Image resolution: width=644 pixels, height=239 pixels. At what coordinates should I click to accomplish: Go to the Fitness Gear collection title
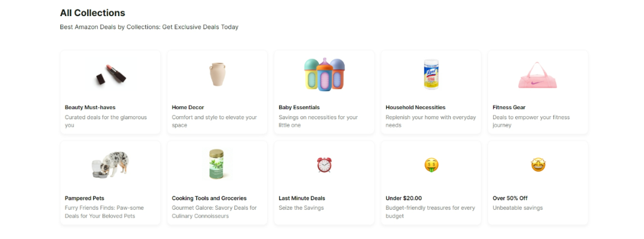(x=509, y=107)
